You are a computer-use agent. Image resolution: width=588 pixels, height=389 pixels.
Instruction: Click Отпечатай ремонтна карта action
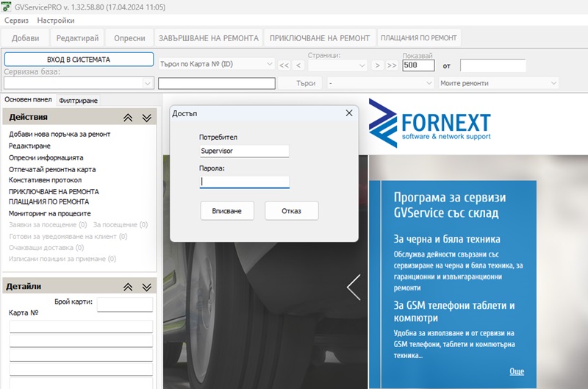(52, 169)
